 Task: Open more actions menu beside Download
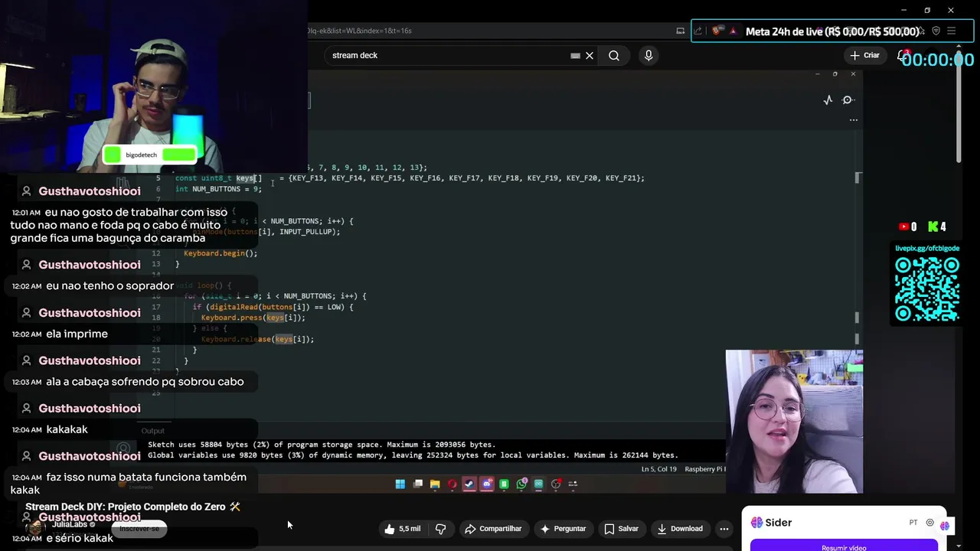(724, 529)
